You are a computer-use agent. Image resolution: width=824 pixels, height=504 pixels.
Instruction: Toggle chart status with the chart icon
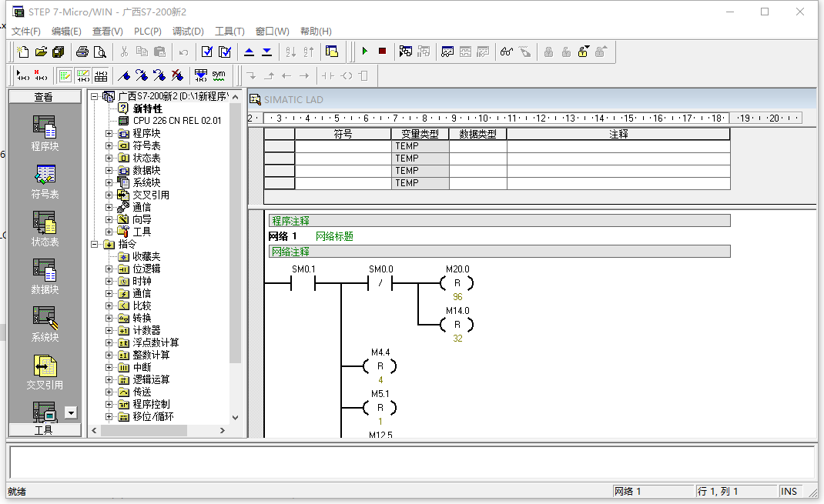[x=447, y=52]
